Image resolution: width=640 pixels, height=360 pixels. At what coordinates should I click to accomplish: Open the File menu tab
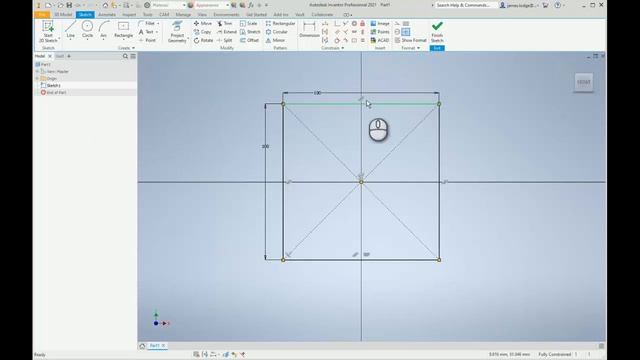tap(42, 15)
